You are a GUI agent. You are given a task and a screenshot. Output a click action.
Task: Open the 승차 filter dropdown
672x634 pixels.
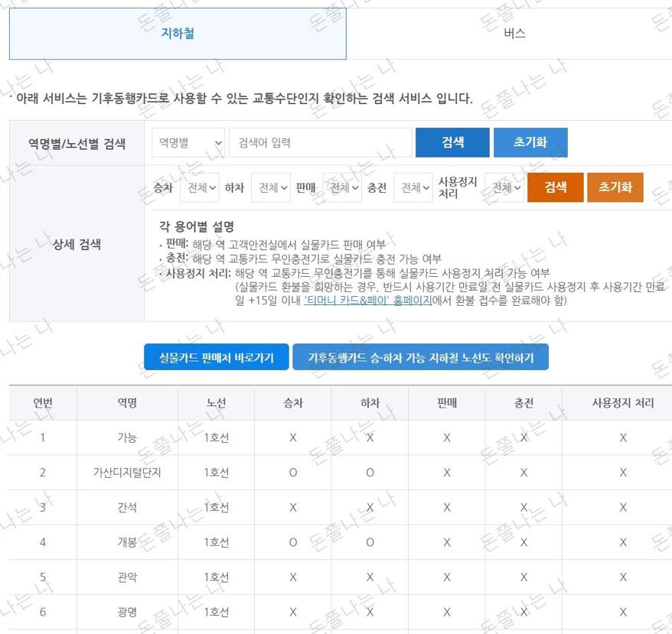(x=199, y=187)
